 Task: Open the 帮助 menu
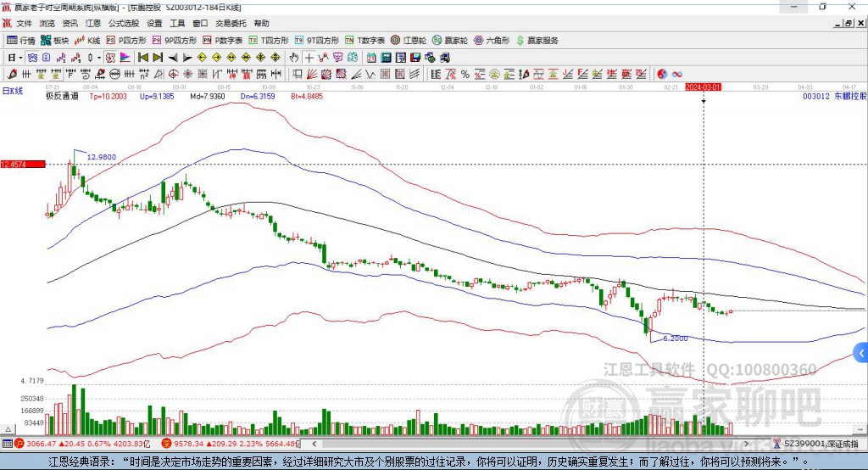tap(261, 23)
